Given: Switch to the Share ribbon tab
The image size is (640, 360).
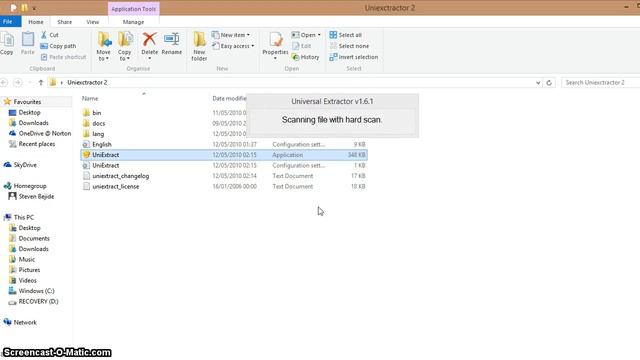Looking at the screenshot, I should pyautogui.click(x=64, y=22).
